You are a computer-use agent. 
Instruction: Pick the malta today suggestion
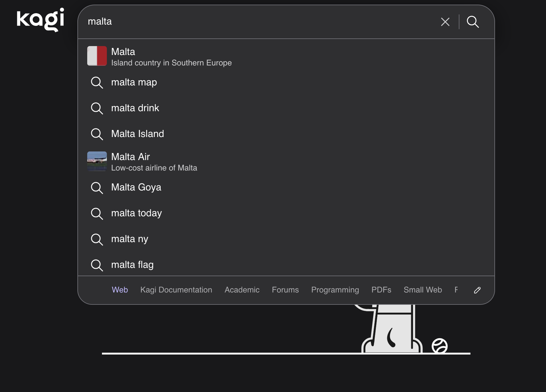[136, 213]
